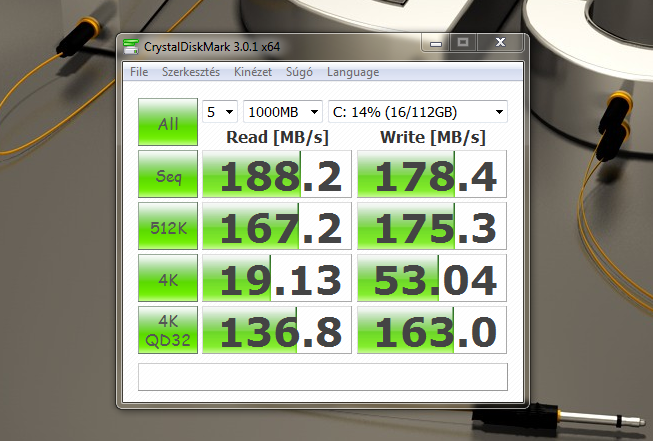Click the CrystalDiskMark title bar app icon
653x441 pixels.
[x=131, y=47]
